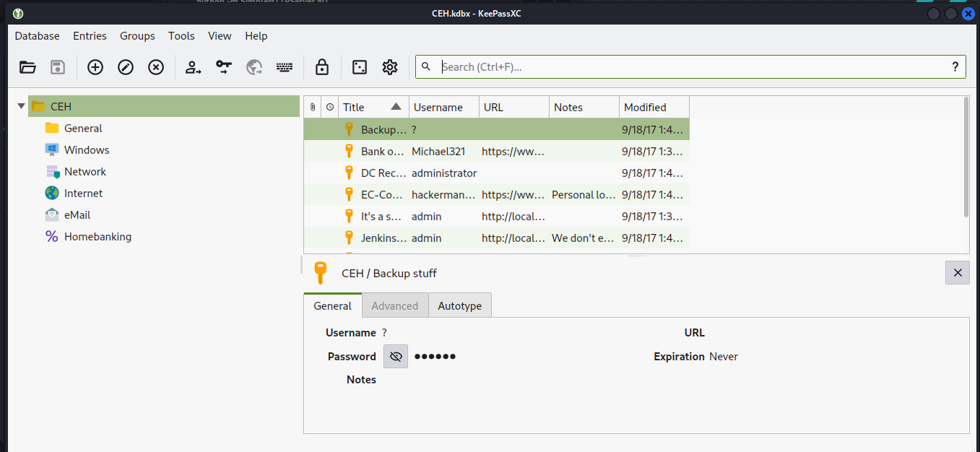Add a new entry with the plus icon

(x=95, y=67)
